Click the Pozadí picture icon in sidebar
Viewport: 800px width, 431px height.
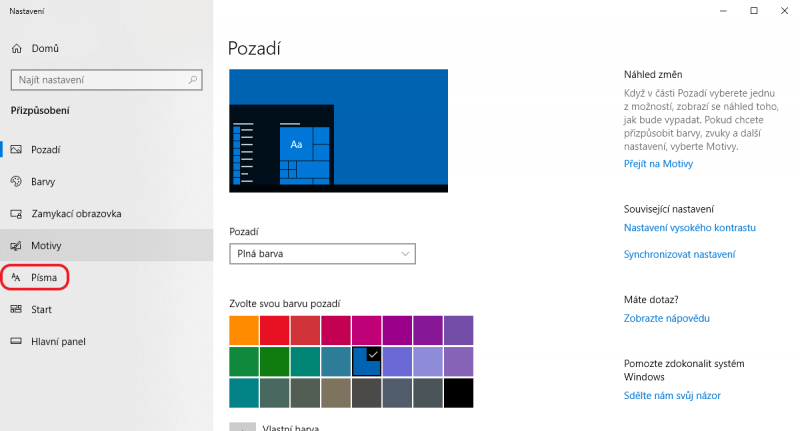coord(16,150)
